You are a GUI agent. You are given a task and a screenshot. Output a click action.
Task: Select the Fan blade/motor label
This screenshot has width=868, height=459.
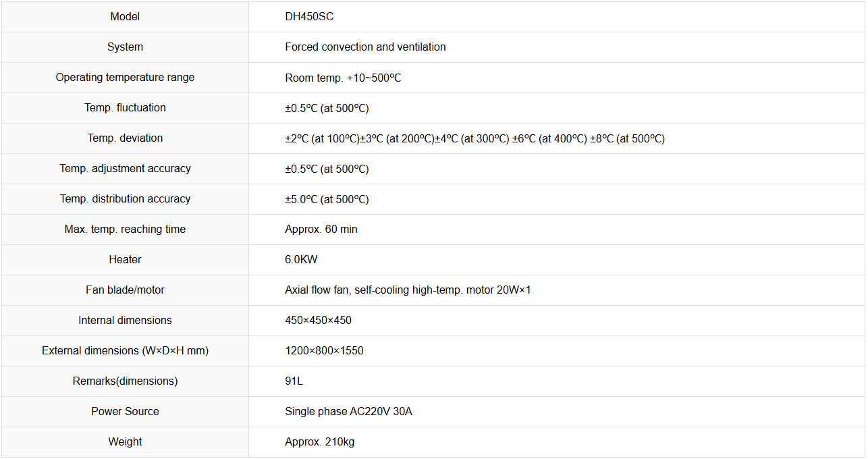click(x=125, y=290)
